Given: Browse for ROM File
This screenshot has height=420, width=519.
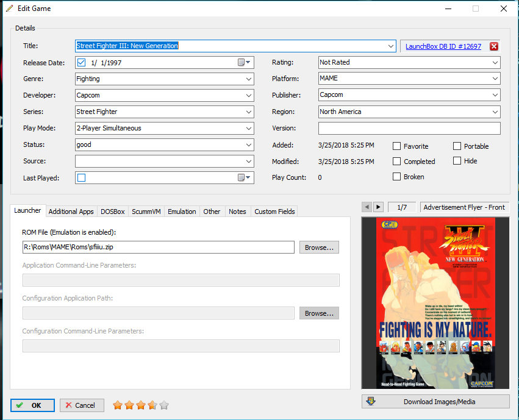Looking at the screenshot, I should pyautogui.click(x=319, y=247).
